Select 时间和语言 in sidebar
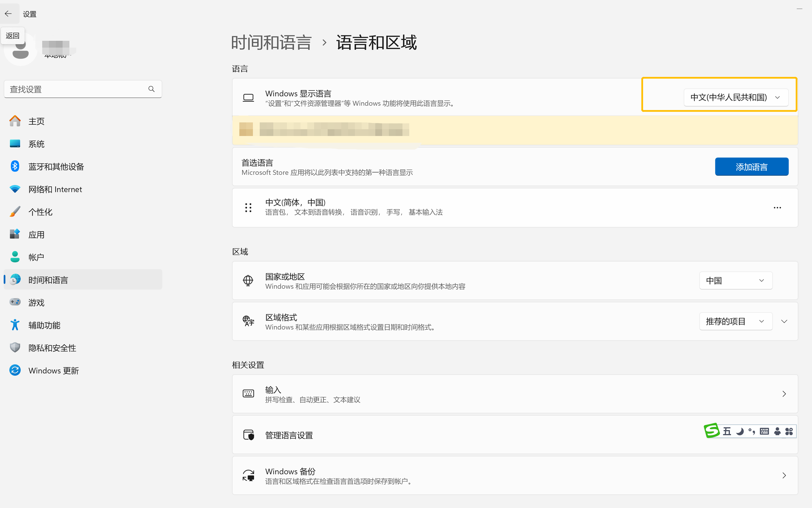This screenshot has width=812, height=508. tap(83, 280)
